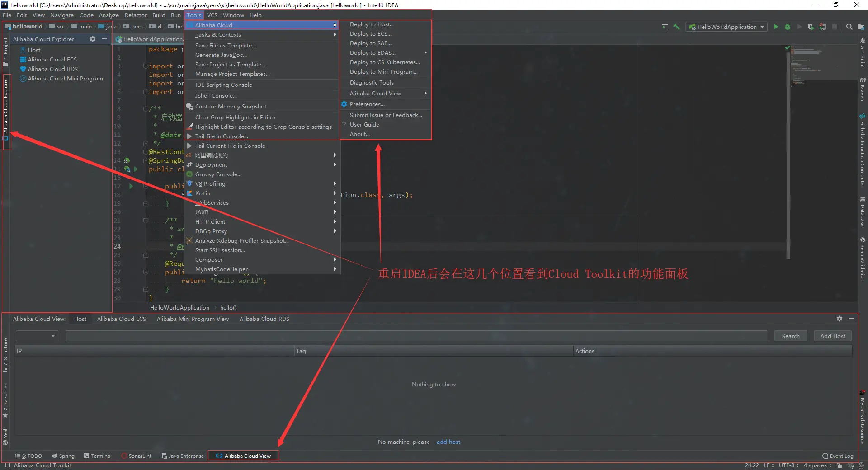Expand the Deploy to EDAS submenu

point(386,53)
